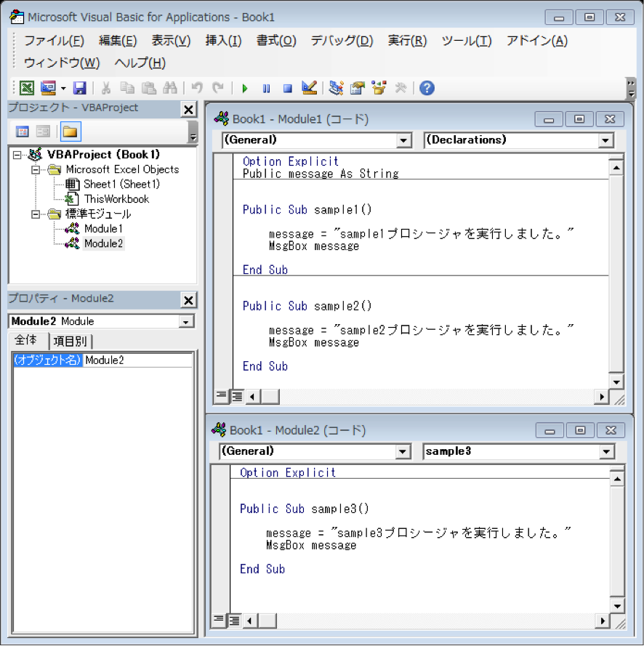Click the Redo toolbar icon
Screen dimensions: 644x646
point(217,88)
